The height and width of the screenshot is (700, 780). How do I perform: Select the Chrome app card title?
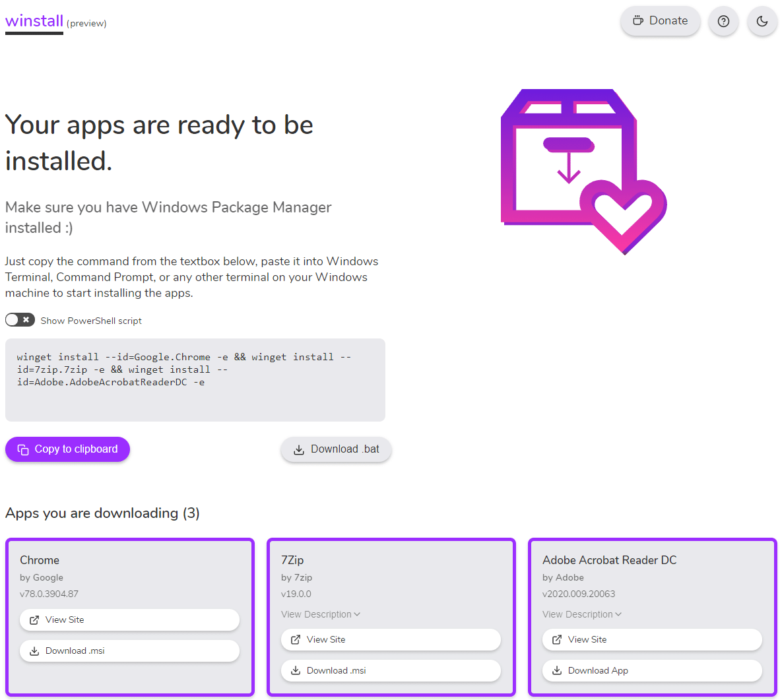click(40, 560)
